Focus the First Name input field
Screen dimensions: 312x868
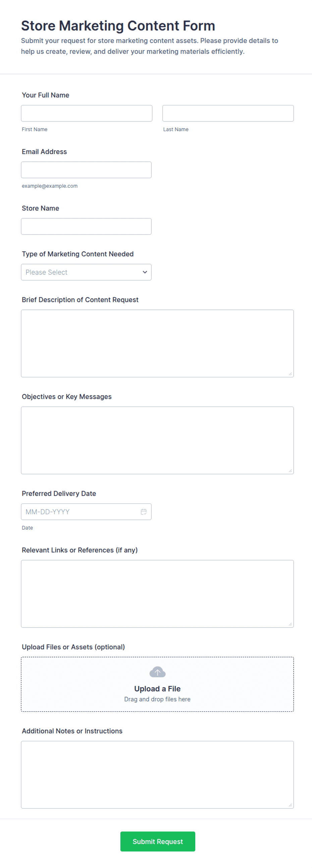coord(87,113)
